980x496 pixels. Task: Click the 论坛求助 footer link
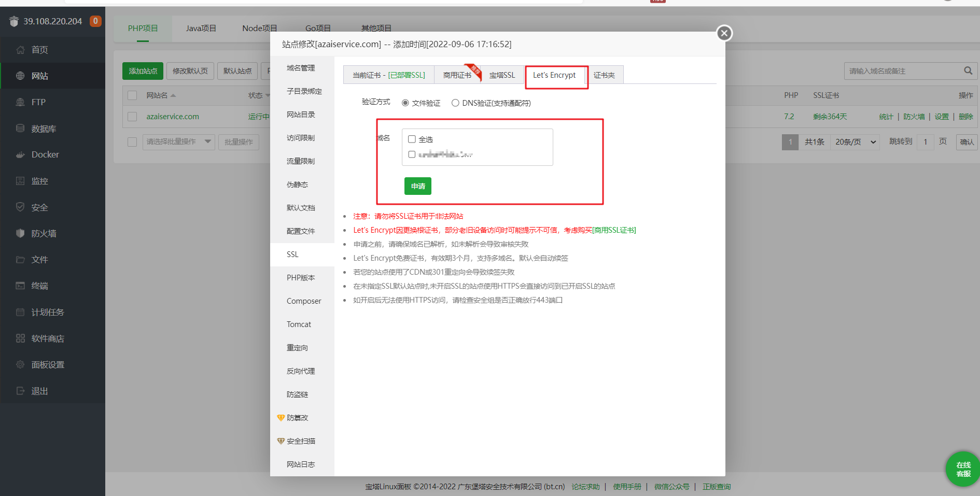click(x=585, y=487)
